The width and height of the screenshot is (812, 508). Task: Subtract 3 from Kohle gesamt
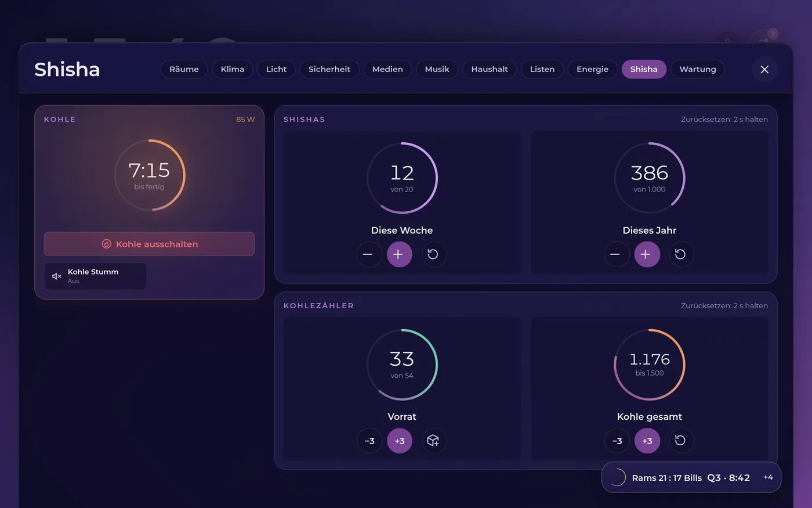click(617, 441)
